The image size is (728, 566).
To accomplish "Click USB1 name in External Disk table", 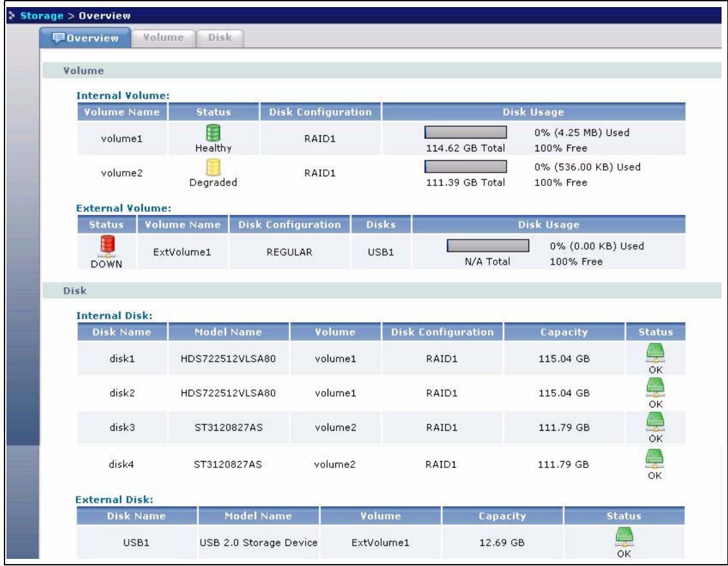I will point(136,542).
